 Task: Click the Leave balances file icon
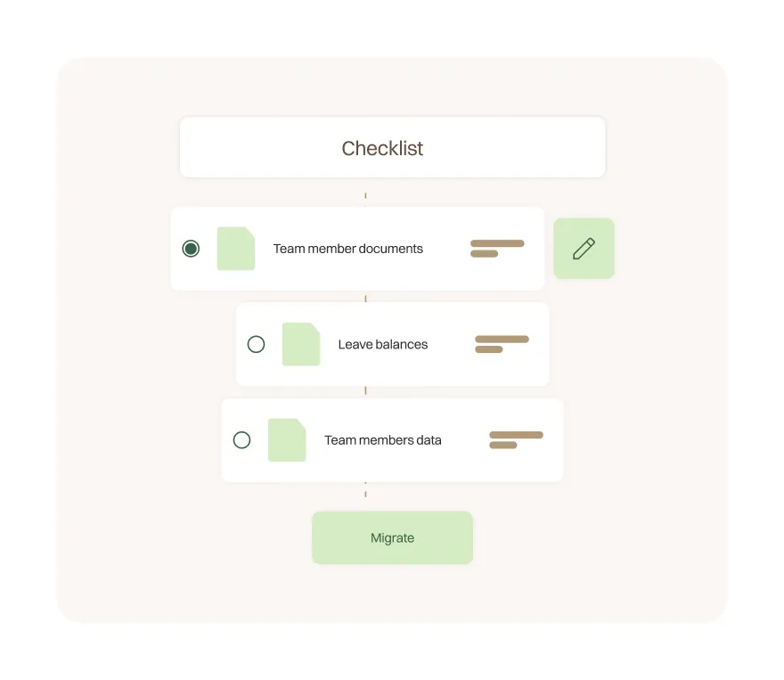pyautogui.click(x=301, y=344)
